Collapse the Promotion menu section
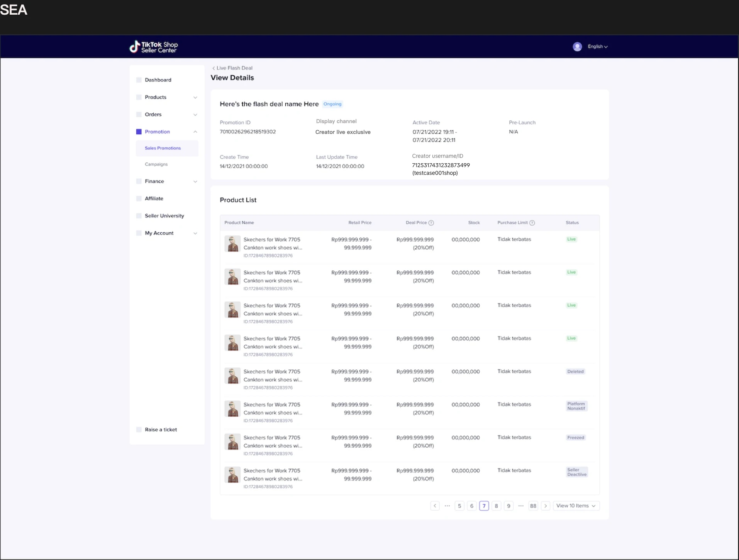The image size is (739, 560). tap(195, 132)
